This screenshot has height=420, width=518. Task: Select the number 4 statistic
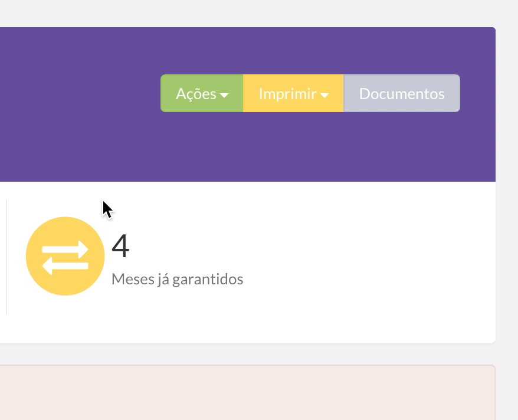click(x=120, y=246)
